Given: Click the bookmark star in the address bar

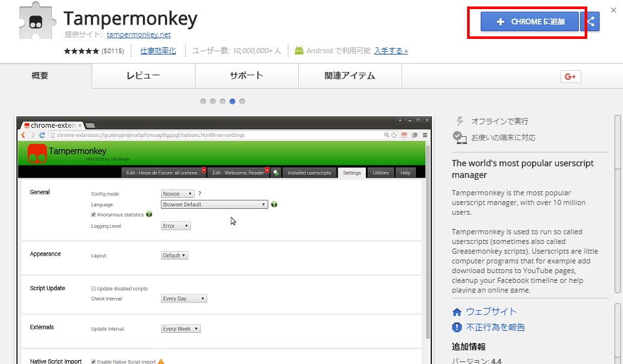Looking at the screenshot, I should click(394, 135).
